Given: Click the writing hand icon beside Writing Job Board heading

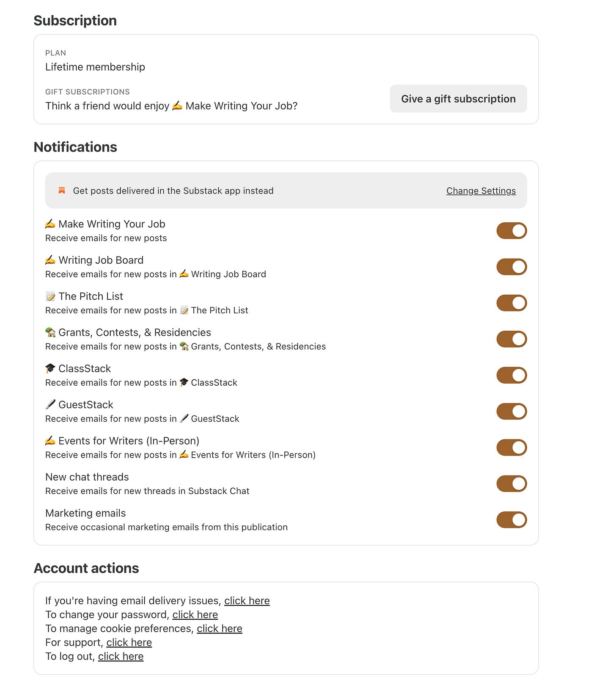Looking at the screenshot, I should (50, 260).
